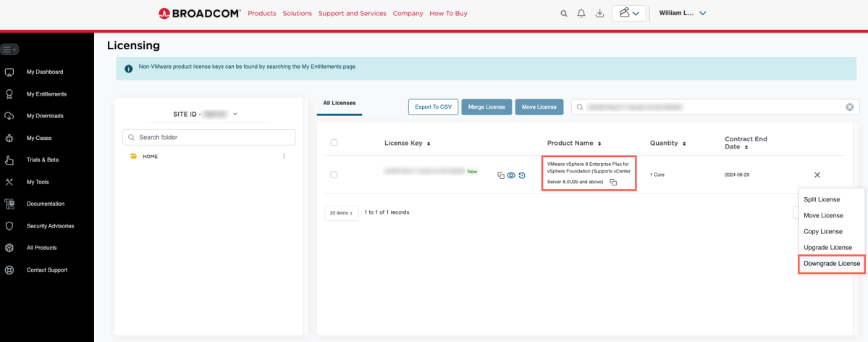
Task: Switch to the All Licenses tab
Action: [x=340, y=103]
